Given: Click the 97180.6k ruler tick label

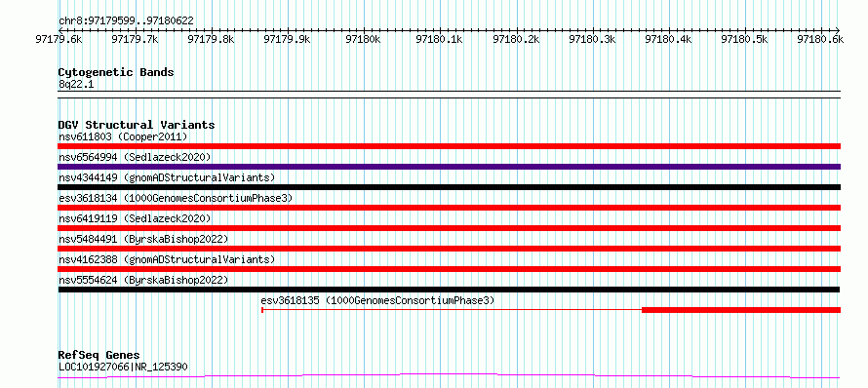Looking at the screenshot, I should [x=820, y=39].
